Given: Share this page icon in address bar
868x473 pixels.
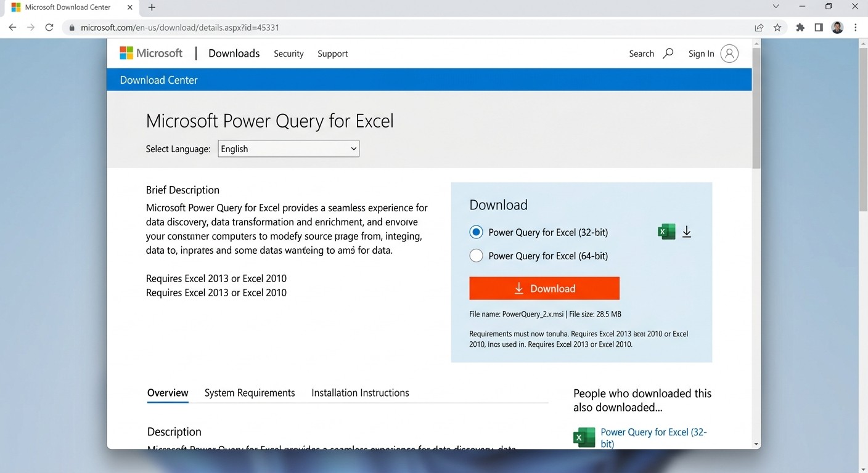Looking at the screenshot, I should click(x=759, y=28).
